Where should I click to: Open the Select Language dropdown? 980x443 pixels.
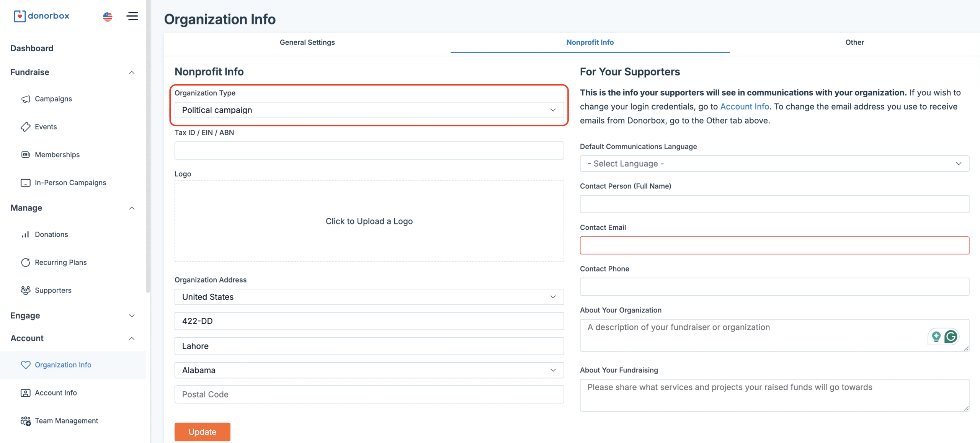click(774, 164)
